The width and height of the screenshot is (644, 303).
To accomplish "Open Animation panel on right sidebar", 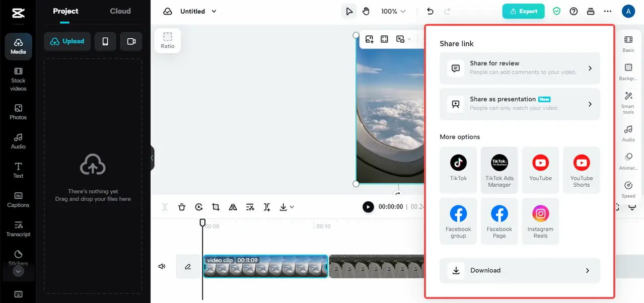I will point(628,162).
